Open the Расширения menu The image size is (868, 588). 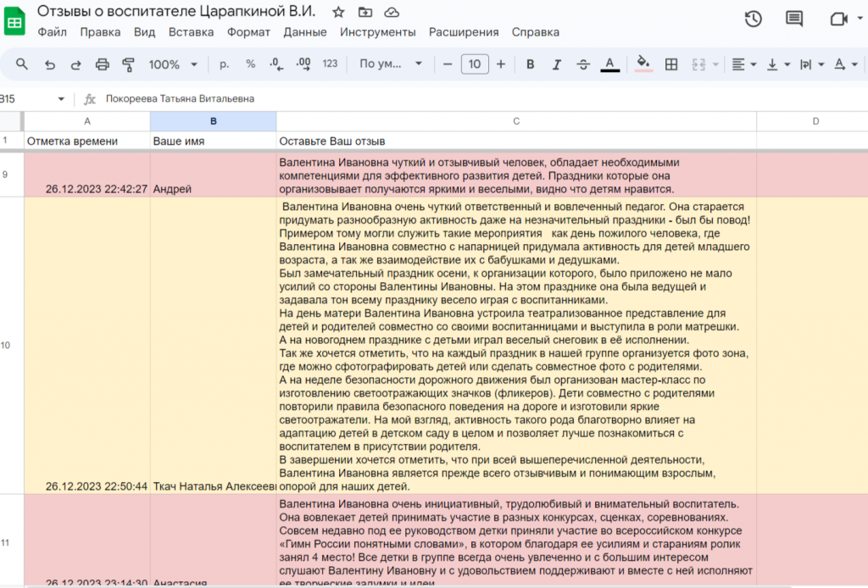tap(463, 32)
